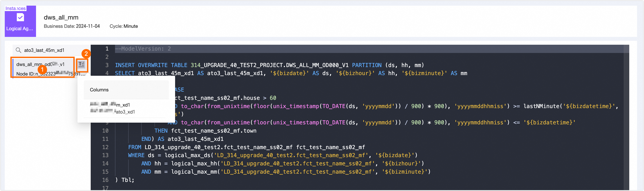Open the columns list icon beside the node
Viewport: 644px width, 191px height.
82,64
